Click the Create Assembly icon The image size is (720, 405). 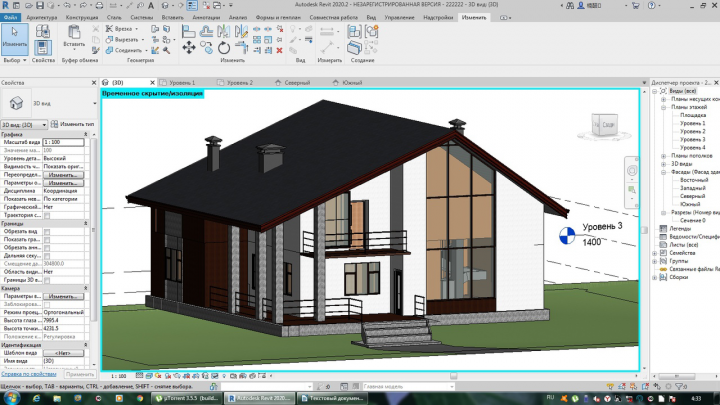pyautogui.click(x=354, y=31)
